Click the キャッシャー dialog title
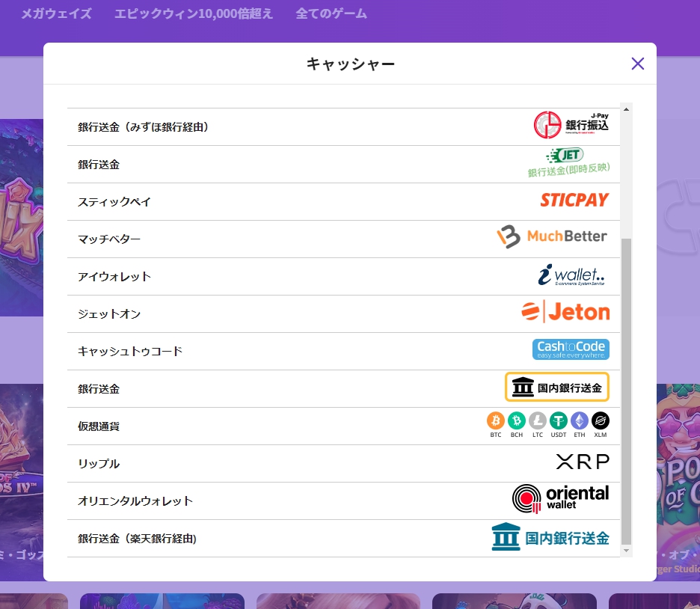The image size is (700, 609). tap(351, 64)
